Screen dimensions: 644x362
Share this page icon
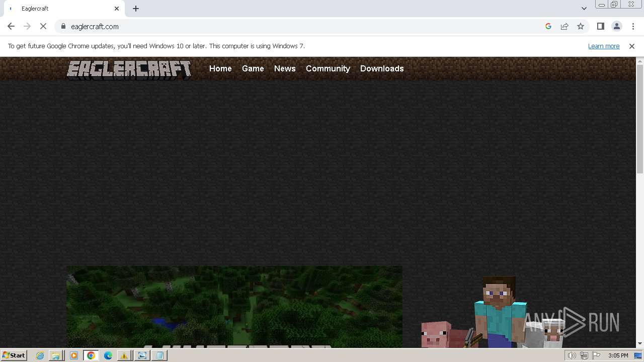click(565, 26)
